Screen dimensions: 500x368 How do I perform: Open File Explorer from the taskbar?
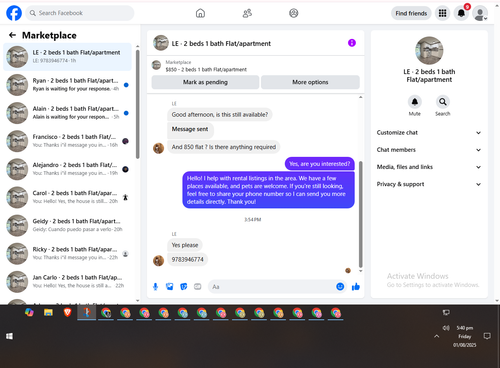click(48, 313)
